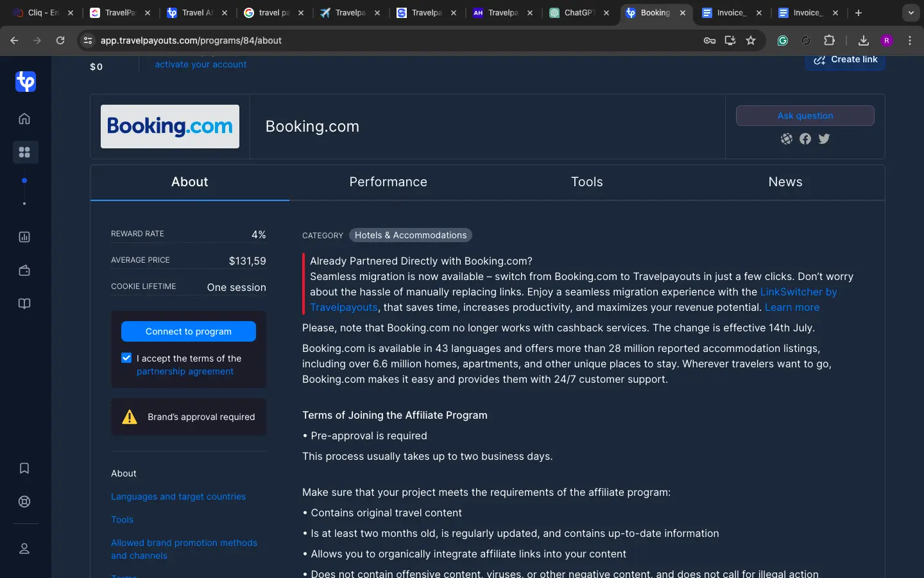Reload the current page

pos(60,40)
